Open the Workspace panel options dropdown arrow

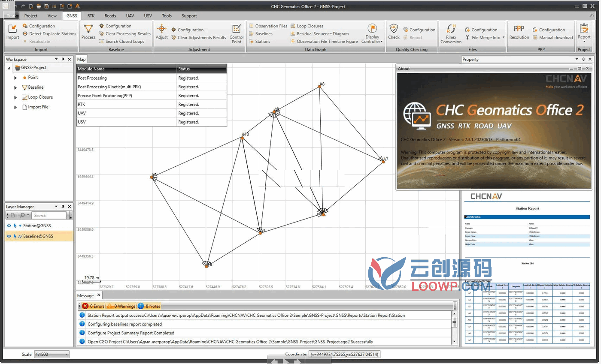56,59
